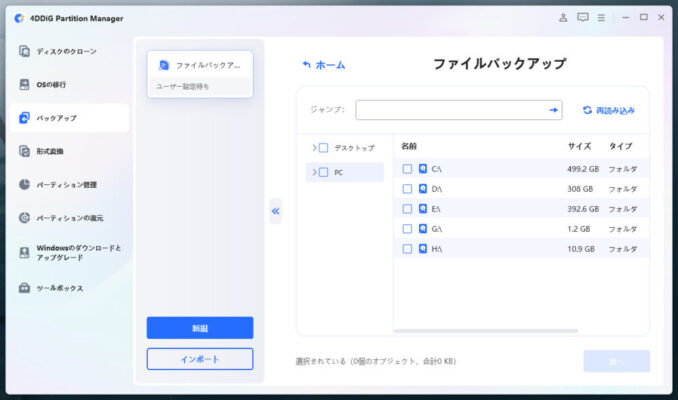Open the hamburger menu icon

(601, 18)
